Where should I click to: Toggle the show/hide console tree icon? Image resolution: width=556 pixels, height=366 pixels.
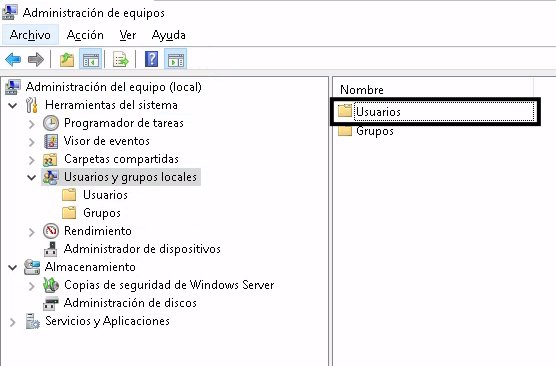[90, 59]
